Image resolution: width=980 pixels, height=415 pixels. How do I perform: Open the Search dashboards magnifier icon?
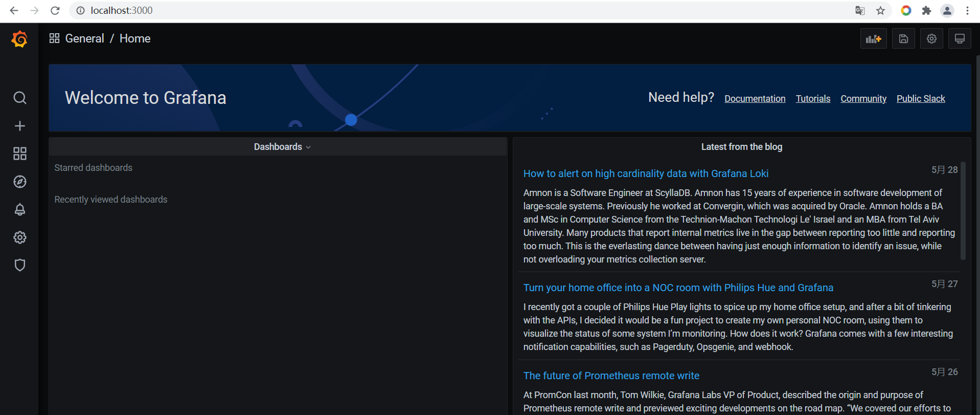tap(20, 98)
